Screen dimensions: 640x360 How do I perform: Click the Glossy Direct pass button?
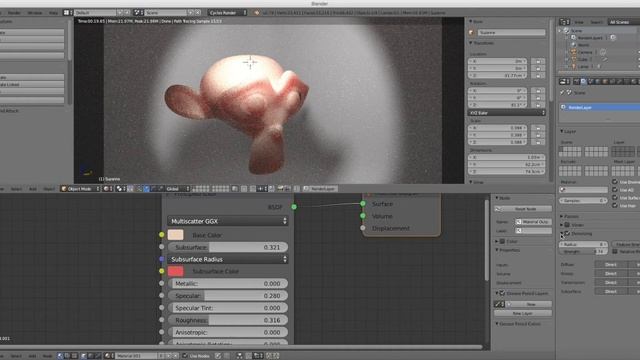[611, 273]
